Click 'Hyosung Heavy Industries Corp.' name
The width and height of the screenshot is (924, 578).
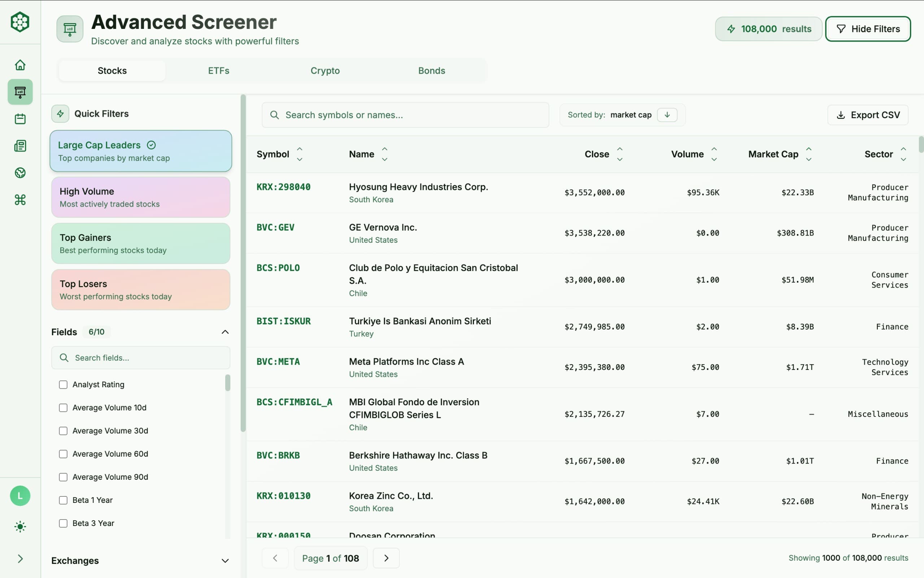click(x=418, y=187)
